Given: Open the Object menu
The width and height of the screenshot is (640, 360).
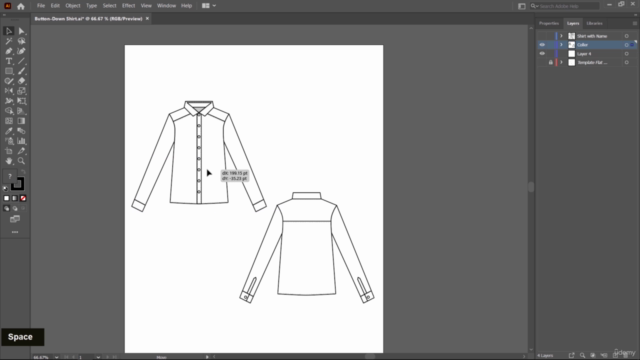Looking at the screenshot, I should (73, 6).
